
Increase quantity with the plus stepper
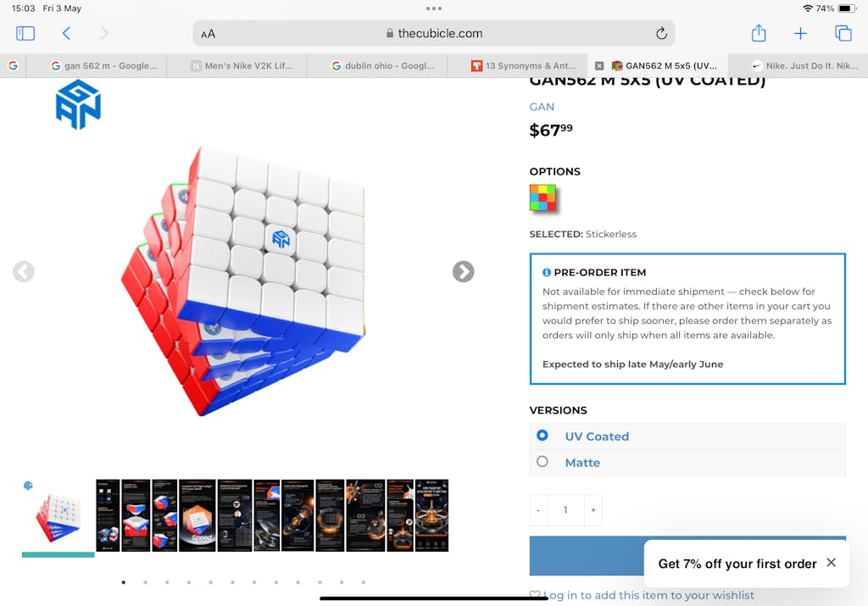click(x=593, y=509)
